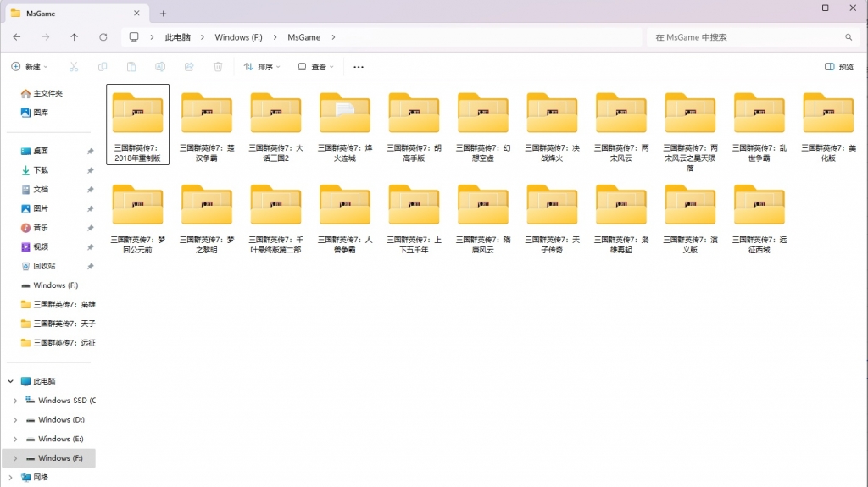Expand the Windows-SSD (C:) tree node
The image size is (868, 487).
click(x=14, y=401)
